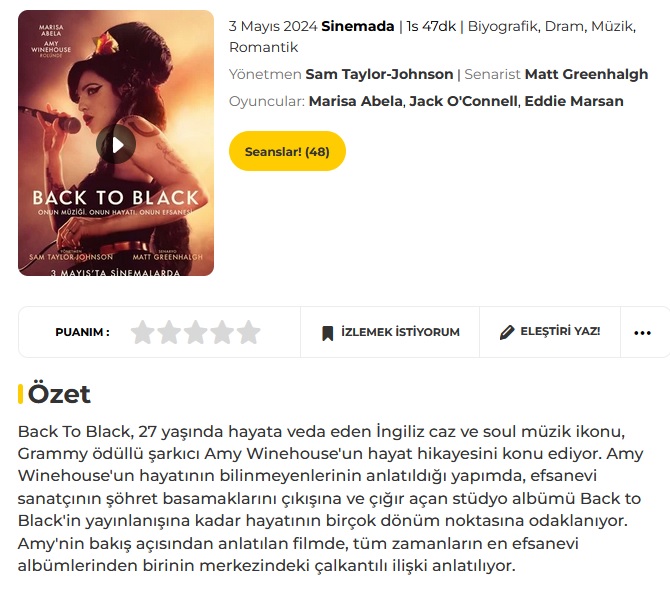Click the Back to Black poster image
Screen dimensions: 670x596
pyautogui.click(x=116, y=143)
